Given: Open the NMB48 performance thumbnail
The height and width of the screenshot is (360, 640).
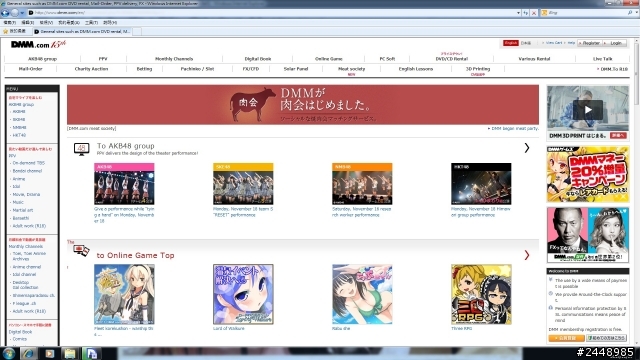Looking at the screenshot, I should (x=362, y=184).
